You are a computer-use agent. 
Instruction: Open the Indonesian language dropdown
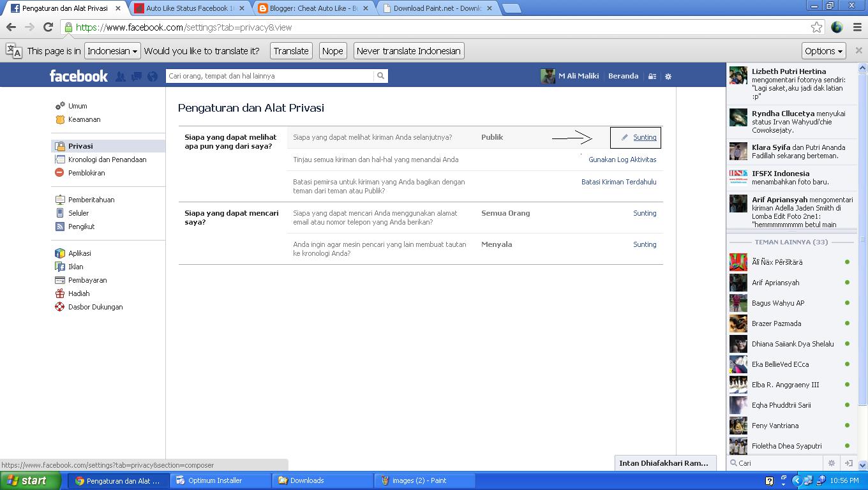[112, 50]
